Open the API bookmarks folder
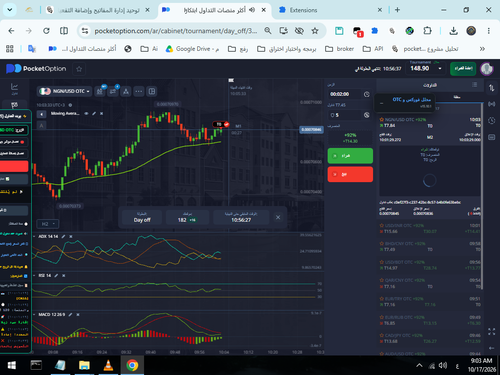The image size is (500, 375). click(x=373, y=49)
